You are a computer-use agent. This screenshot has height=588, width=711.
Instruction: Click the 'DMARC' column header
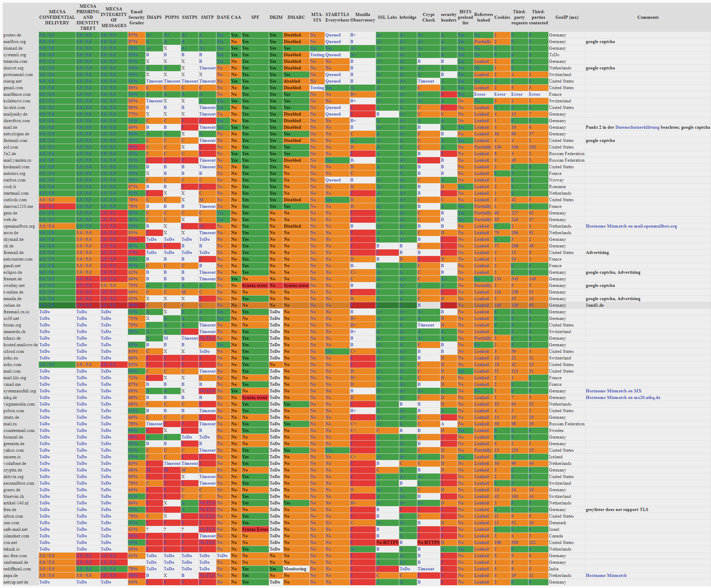click(x=296, y=17)
